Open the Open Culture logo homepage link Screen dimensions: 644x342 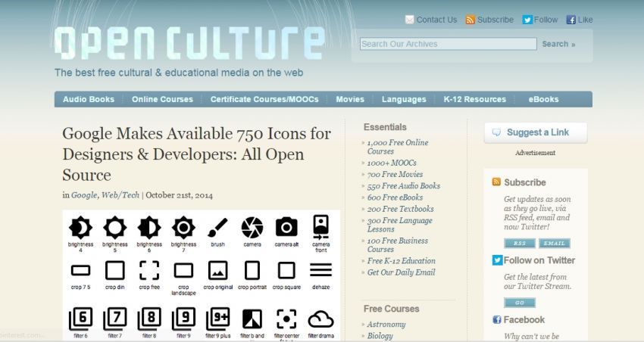189,42
